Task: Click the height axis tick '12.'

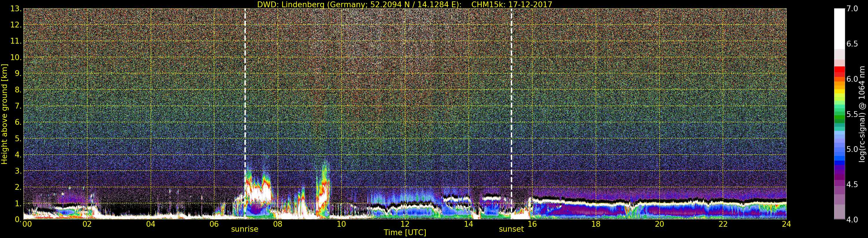Action: tap(16, 25)
